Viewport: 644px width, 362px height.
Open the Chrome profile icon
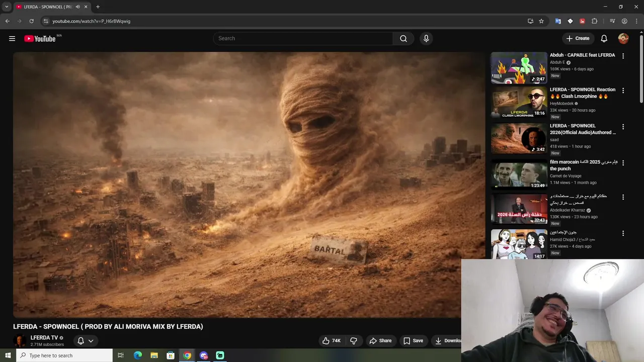(624, 21)
